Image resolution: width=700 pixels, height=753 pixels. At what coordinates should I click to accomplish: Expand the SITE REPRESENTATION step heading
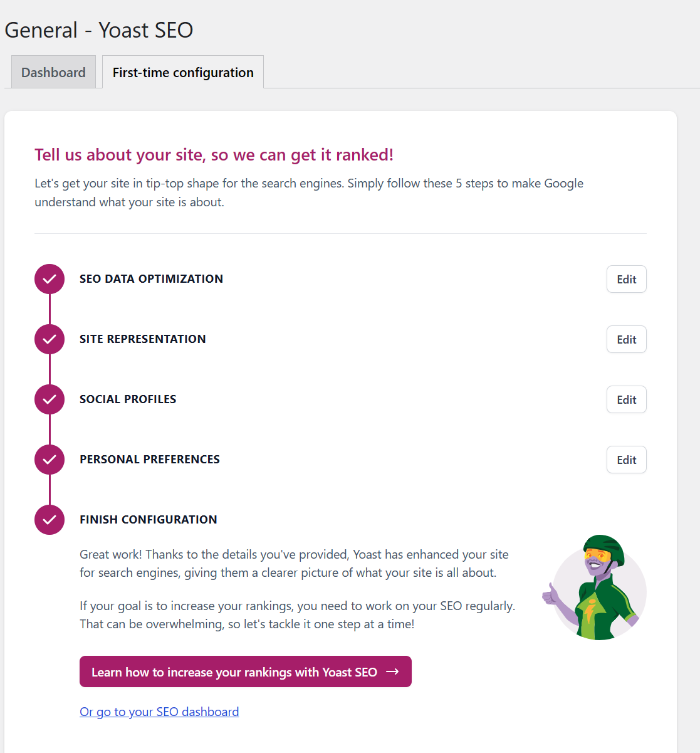(143, 339)
